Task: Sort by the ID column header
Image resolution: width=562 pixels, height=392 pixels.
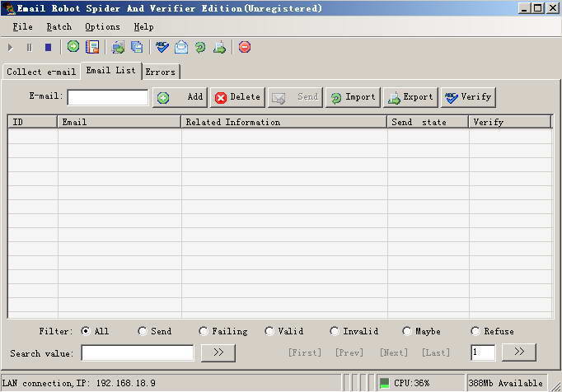Action: pyautogui.click(x=33, y=122)
